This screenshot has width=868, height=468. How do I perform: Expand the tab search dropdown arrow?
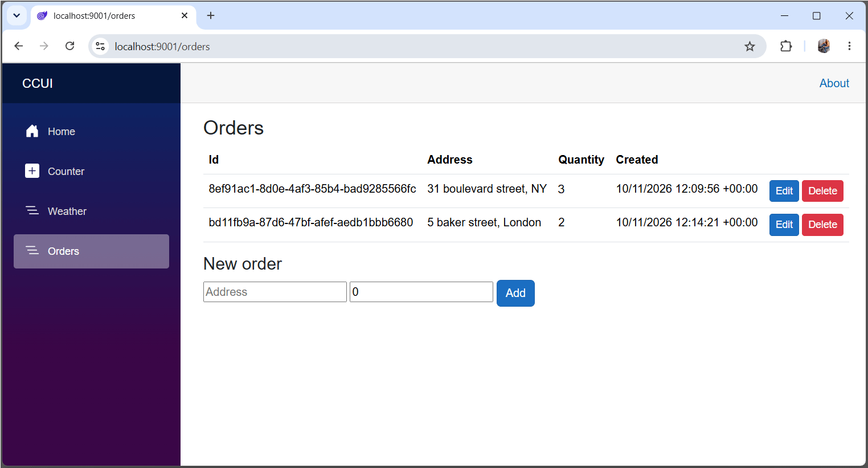tap(17, 15)
